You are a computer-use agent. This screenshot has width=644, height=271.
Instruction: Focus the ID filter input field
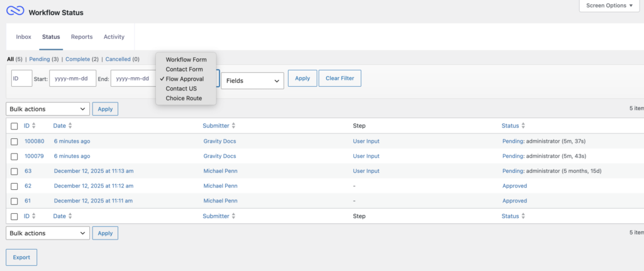pyautogui.click(x=22, y=78)
